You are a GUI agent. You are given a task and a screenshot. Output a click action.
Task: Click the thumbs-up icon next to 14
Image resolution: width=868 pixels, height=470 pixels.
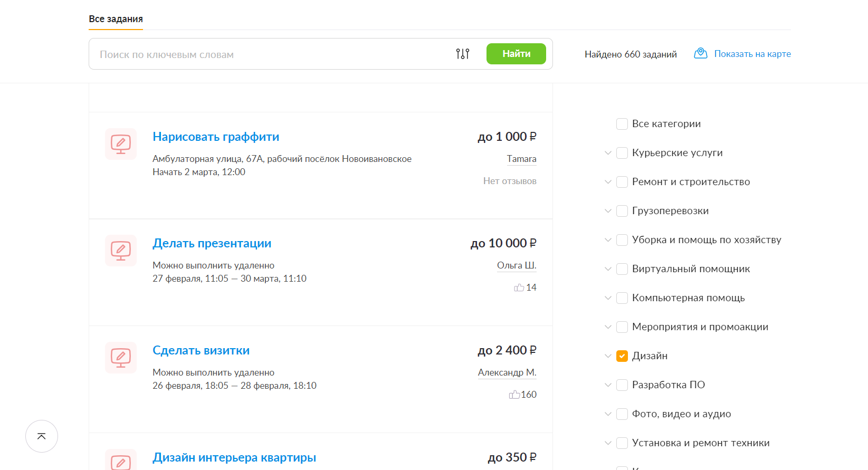coord(519,287)
